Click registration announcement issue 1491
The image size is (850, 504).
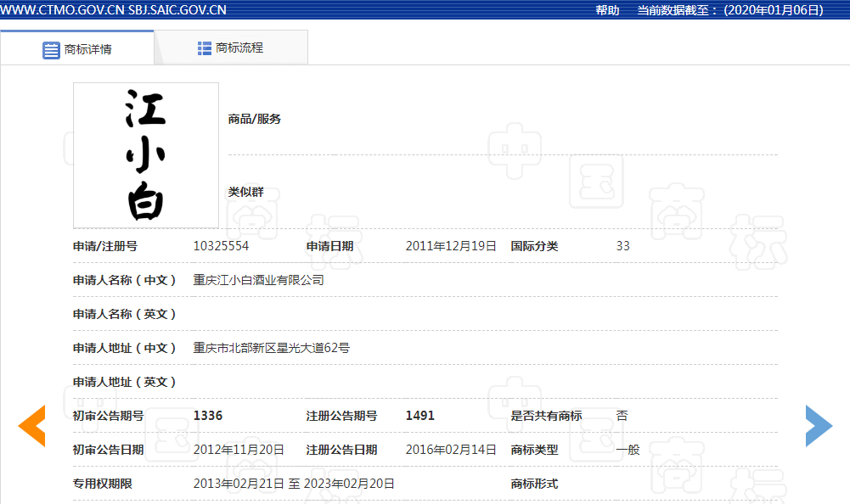click(420, 416)
